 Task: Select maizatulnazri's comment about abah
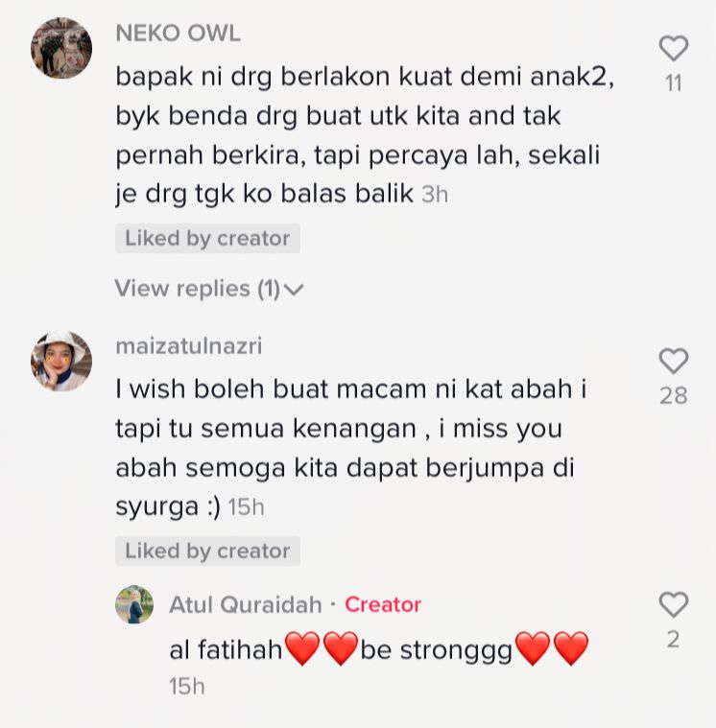[350, 448]
